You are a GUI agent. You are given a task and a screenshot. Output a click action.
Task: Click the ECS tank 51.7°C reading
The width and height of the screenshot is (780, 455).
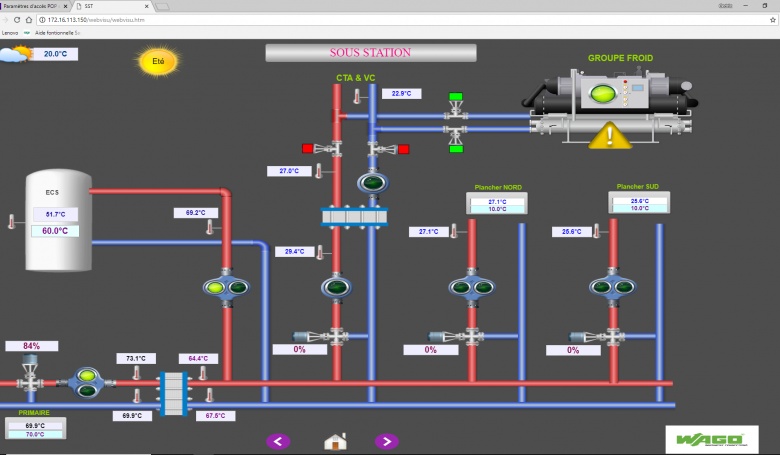point(56,214)
